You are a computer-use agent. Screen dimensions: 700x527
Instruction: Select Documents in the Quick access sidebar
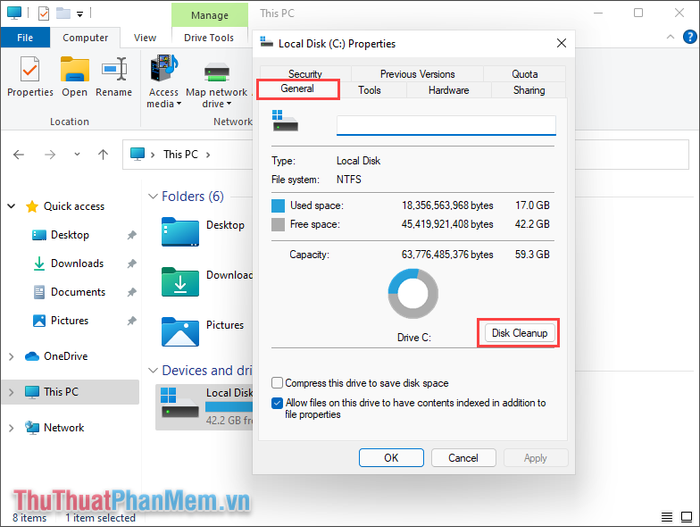[x=78, y=292]
